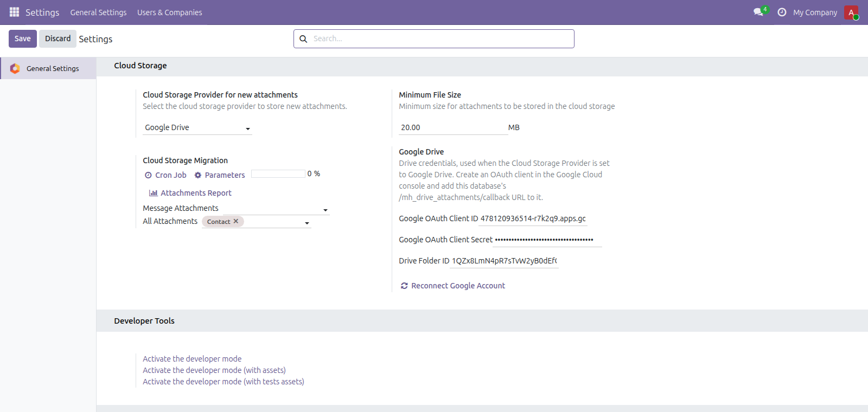This screenshot has height=412, width=868.
Task: Open the Cloud Storage Provider dropdown
Action: coord(197,127)
